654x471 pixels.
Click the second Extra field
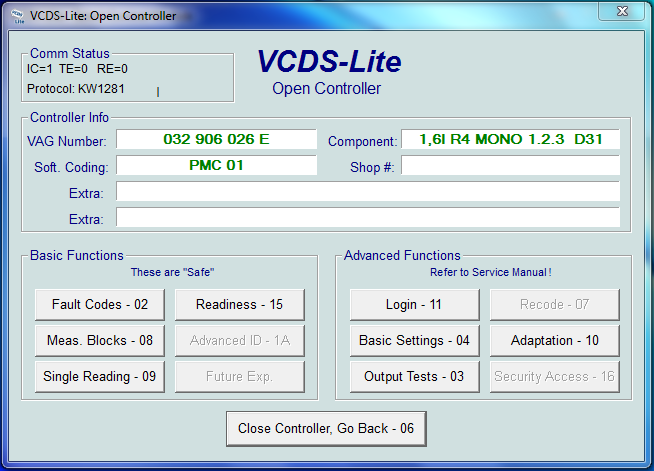(x=367, y=218)
